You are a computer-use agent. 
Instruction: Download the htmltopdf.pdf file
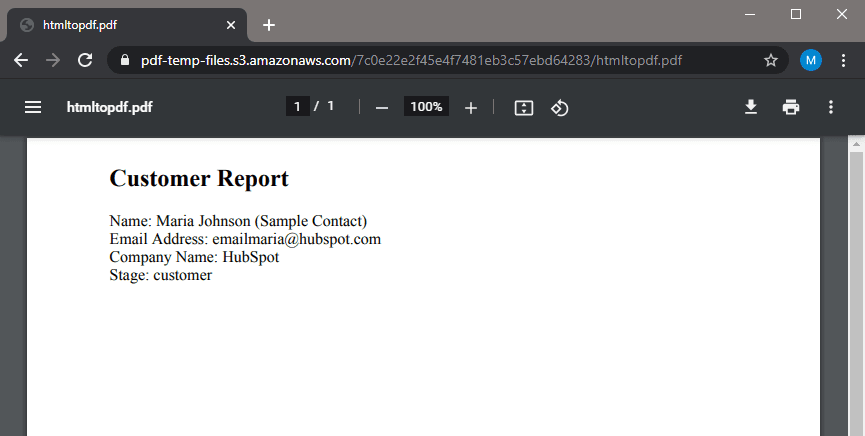coord(751,107)
